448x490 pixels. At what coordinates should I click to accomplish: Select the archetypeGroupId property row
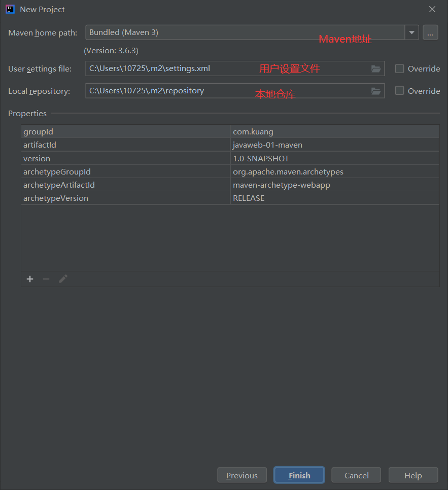[230, 171]
